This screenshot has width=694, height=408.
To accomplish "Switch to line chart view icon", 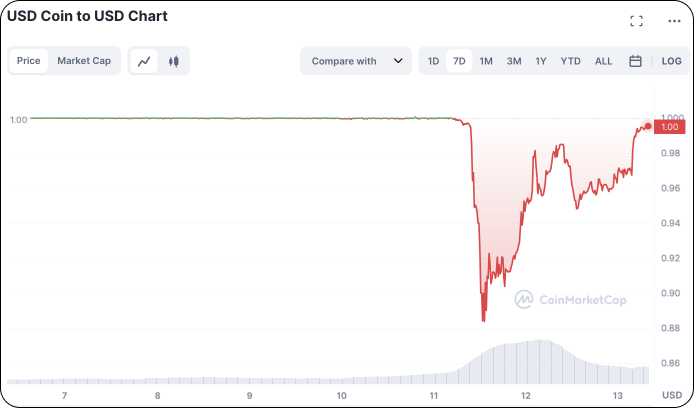I will coord(144,61).
